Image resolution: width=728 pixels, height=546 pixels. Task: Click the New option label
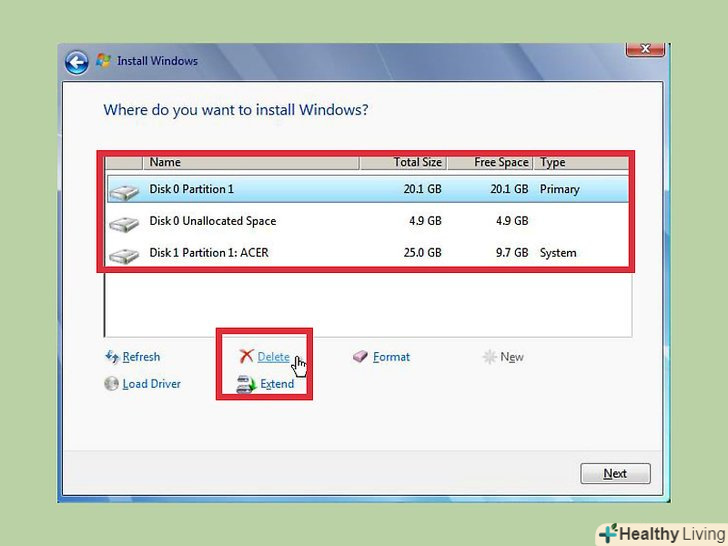click(512, 357)
